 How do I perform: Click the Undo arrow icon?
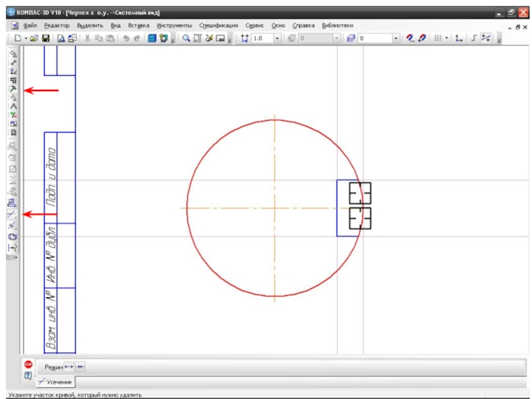[126, 39]
